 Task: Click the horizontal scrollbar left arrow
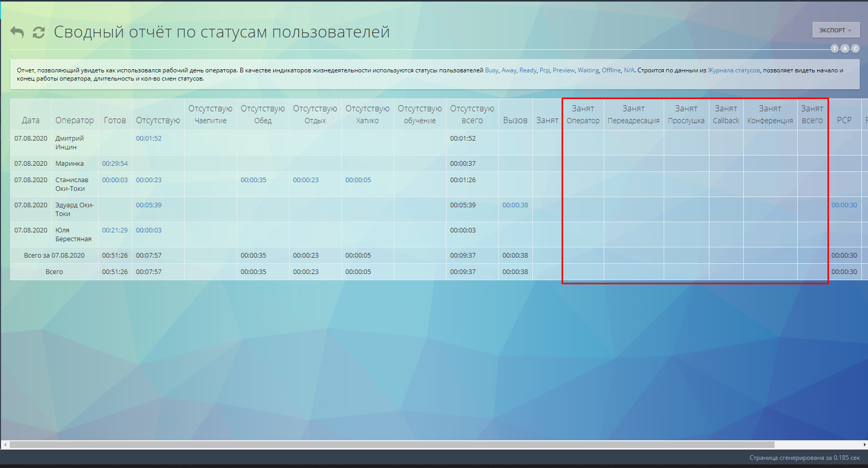click(x=5, y=445)
